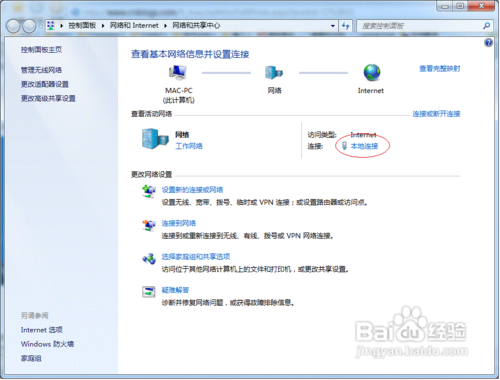Open 家庭组 link in the sidebar
The width and height of the screenshot is (500, 380).
tap(31, 358)
